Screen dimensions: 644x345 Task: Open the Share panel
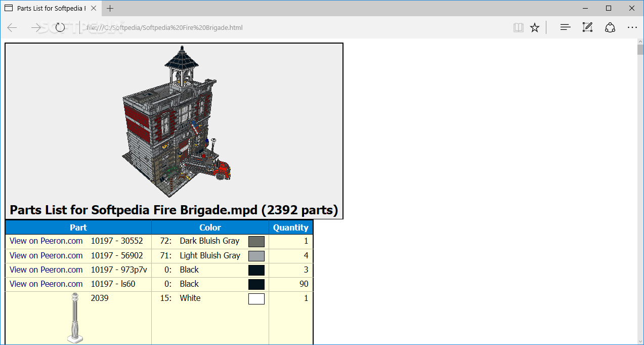(x=610, y=27)
